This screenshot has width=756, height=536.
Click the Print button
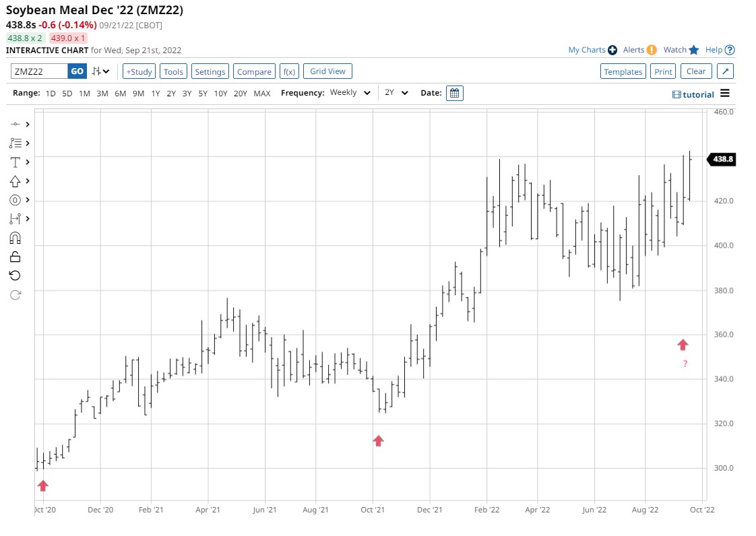coord(663,71)
